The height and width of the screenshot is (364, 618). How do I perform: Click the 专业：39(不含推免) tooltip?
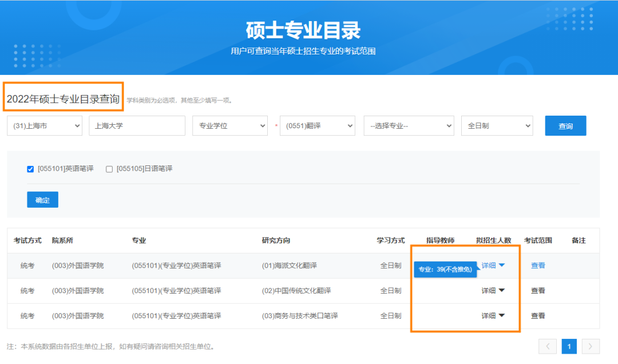(x=445, y=270)
